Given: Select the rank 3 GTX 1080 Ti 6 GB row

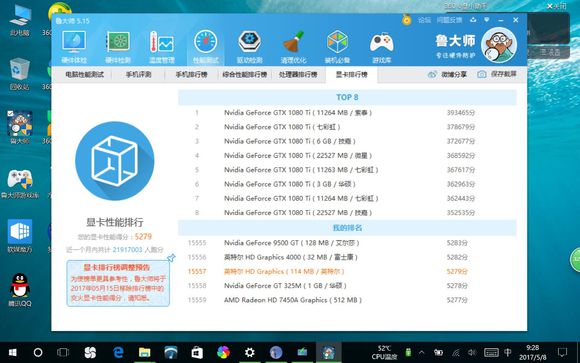Looking at the screenshot, I should [x=347, y=141].
